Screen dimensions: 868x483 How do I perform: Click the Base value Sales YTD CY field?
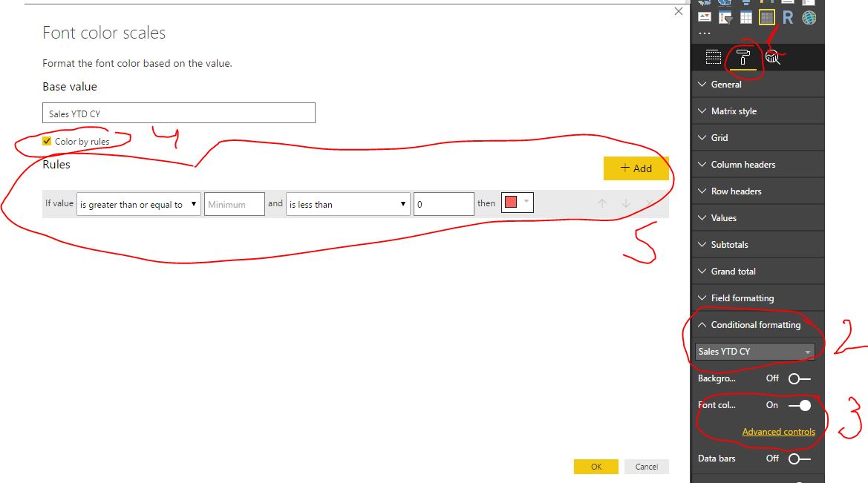[x=179, y=113]
